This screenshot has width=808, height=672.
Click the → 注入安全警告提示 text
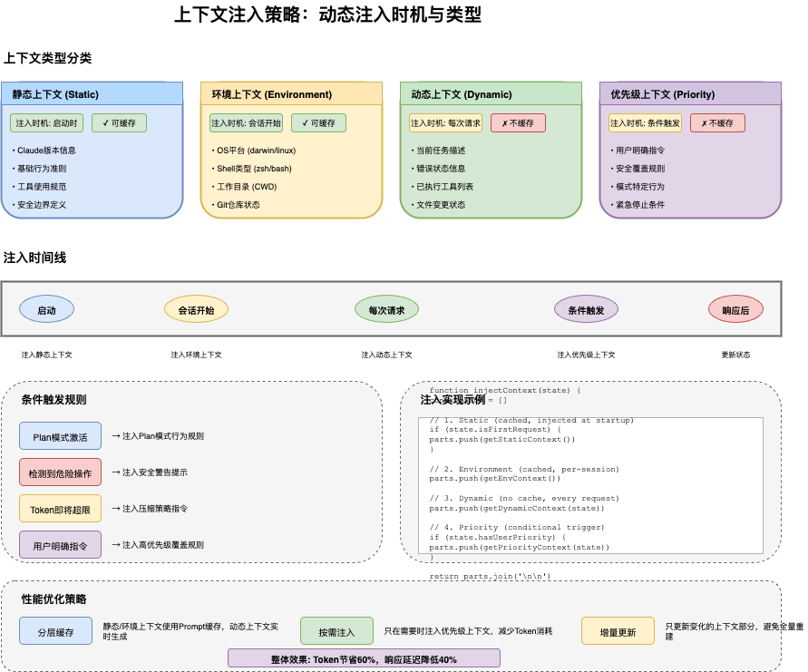pyautogui.click(x=150, y=472)
